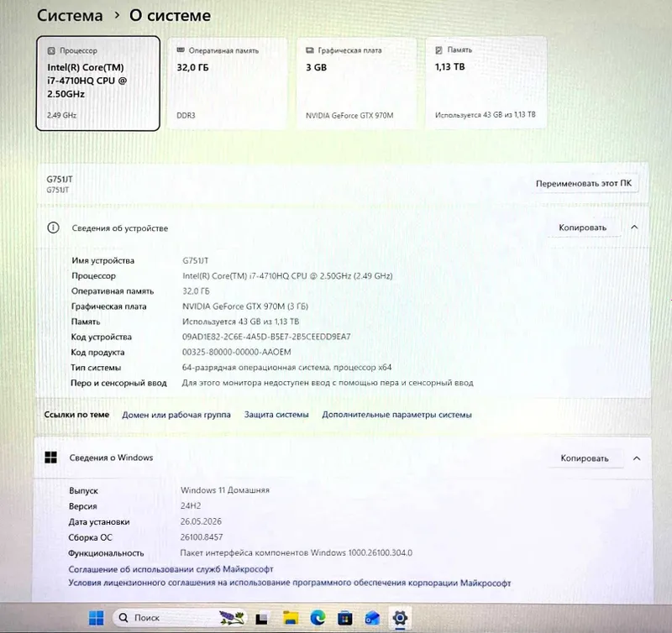Open Защита системы link
The height and width of the screenshot is (633, 672).
point(276,415)
